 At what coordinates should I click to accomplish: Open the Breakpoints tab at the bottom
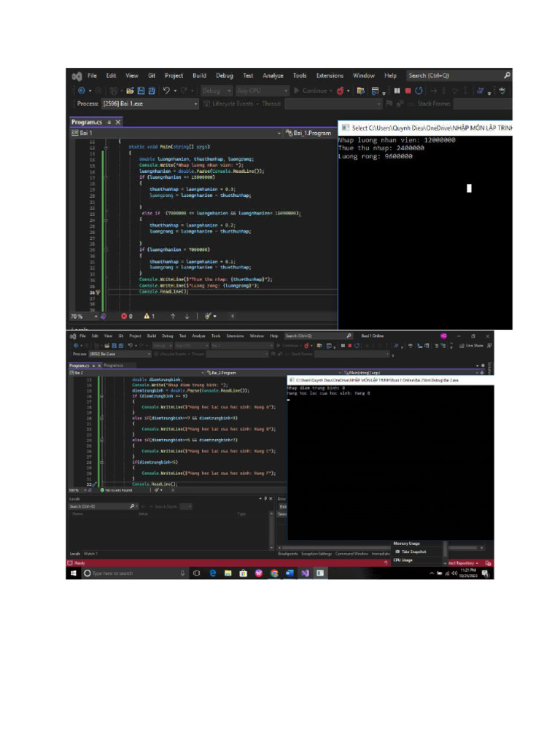289,554
